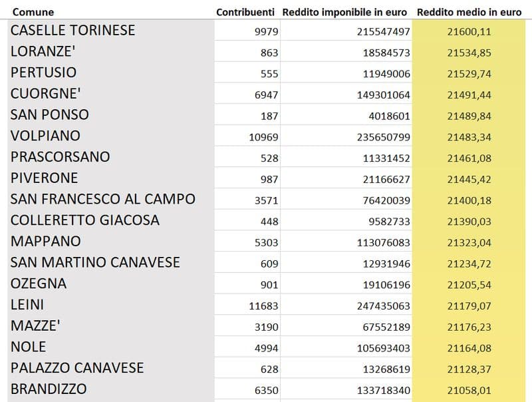Click the CUORGNE' row name
Screen dimensions: 532x402
[x=46, y=93]
